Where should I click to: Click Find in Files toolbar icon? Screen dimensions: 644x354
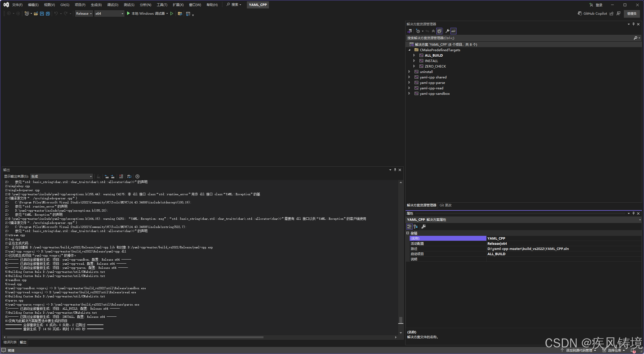pyautogui.click(x=180, y=14)
